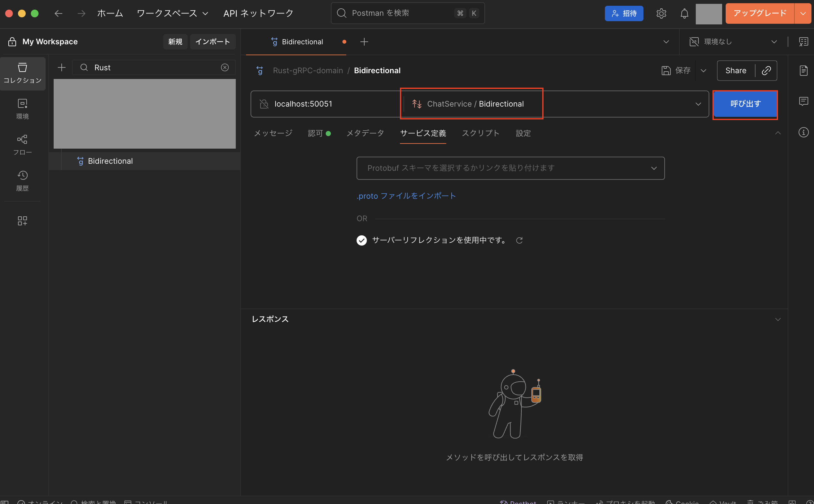The height and width of the screenshot is (504, 814).
Task: Select Bidirectional request in collection tree
Action: coord(144,161)
